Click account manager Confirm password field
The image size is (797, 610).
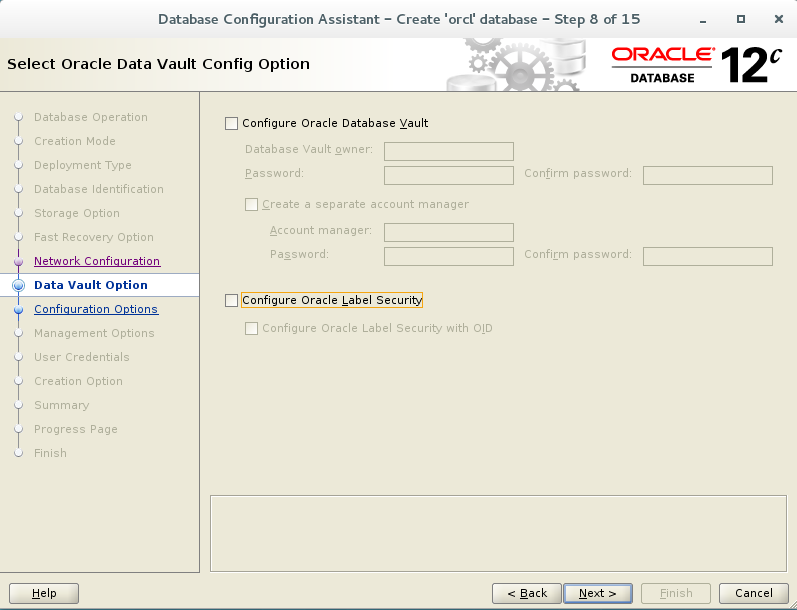click(708, 256)
